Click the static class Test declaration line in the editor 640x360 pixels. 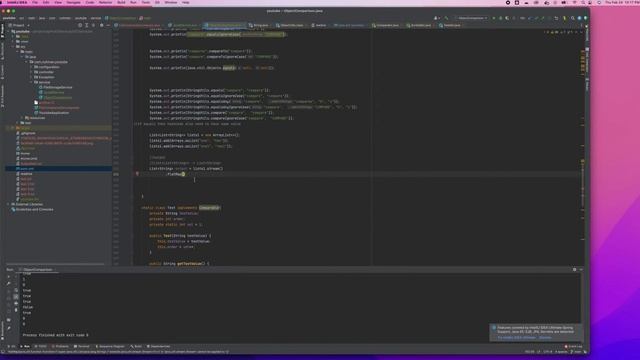[x=181, y=208]
